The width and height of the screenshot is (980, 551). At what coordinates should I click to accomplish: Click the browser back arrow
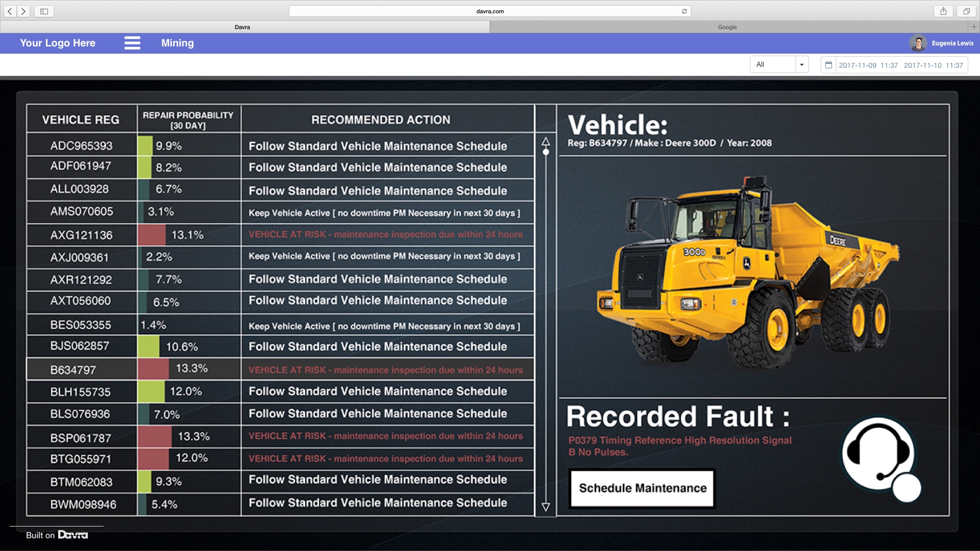tap(10, 11)
